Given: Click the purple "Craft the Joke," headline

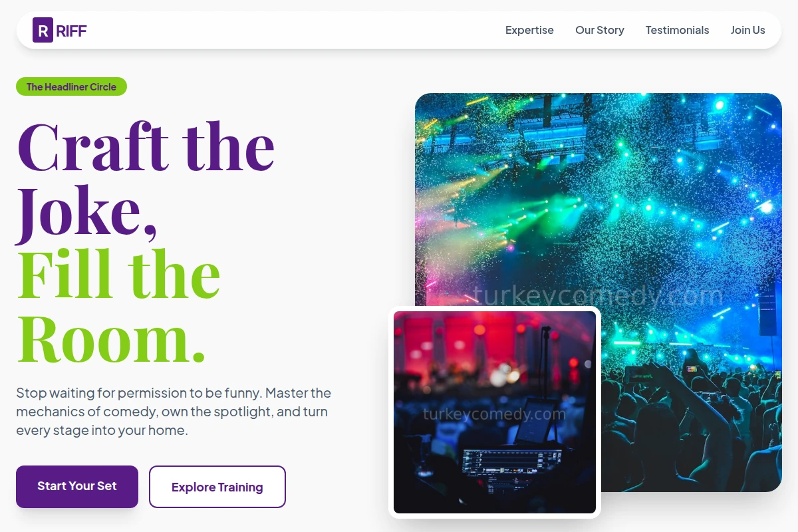Looking at the screenshot, I should tap(146, 180).
